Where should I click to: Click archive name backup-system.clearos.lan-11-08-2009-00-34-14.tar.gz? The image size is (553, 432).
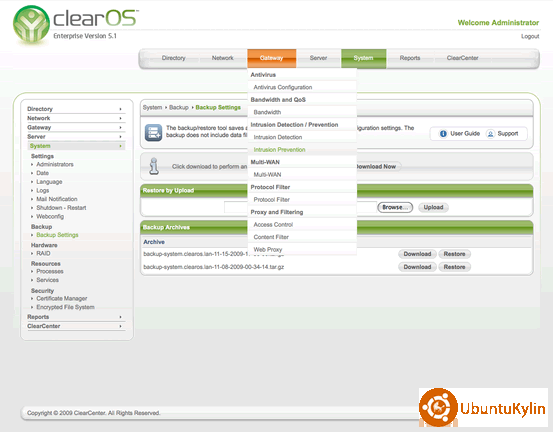[x=213, y=267]
